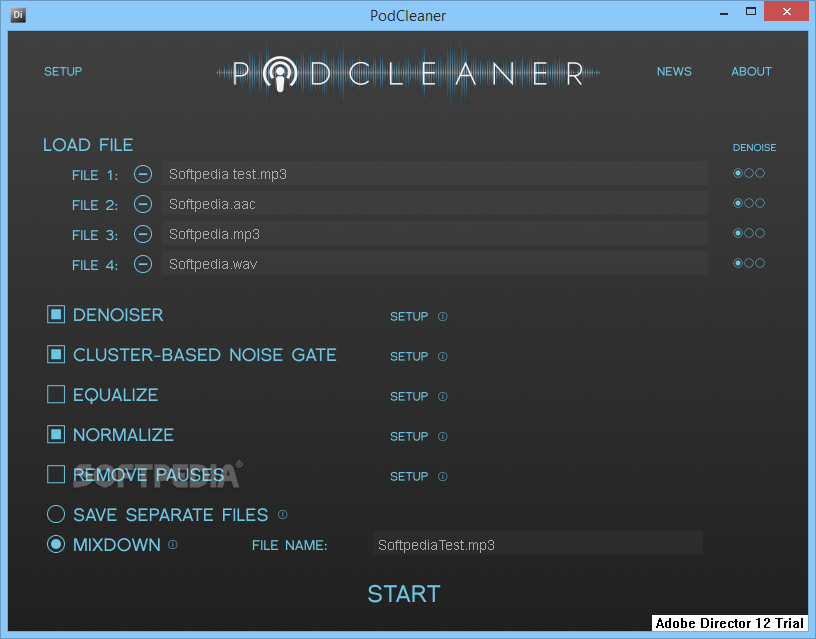Click the DENOISE column label

754,148
